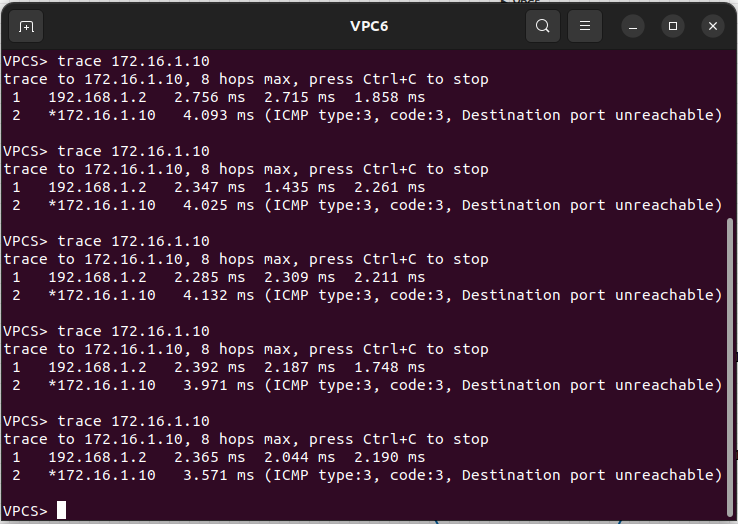Viewport: 738px width, 524px height.
Task: Close the VPC6 terminal window
Action: [711, 26]
